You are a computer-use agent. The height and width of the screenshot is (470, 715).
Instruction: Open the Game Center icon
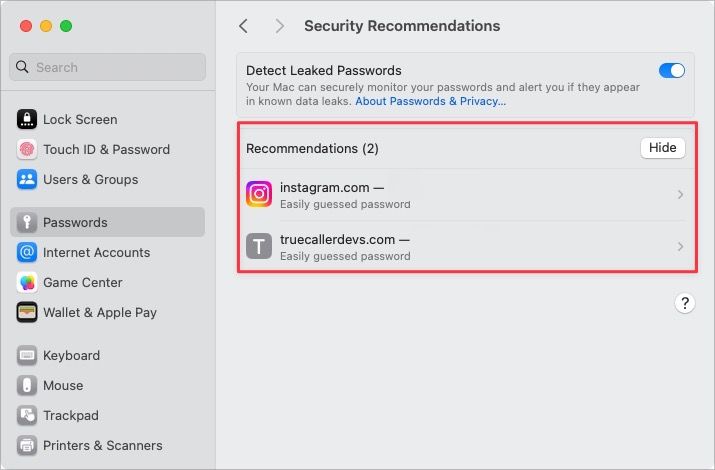(x=27, y=283)
